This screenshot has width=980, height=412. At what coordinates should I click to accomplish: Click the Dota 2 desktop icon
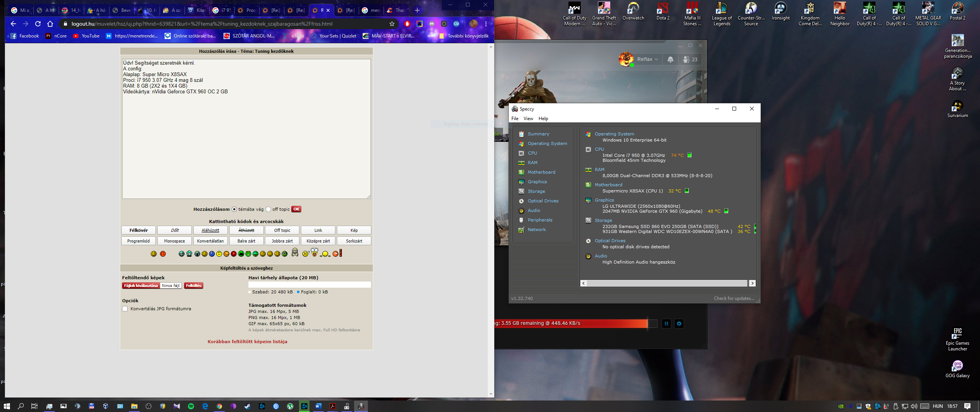pyautogui.click(x=663, y=12)
